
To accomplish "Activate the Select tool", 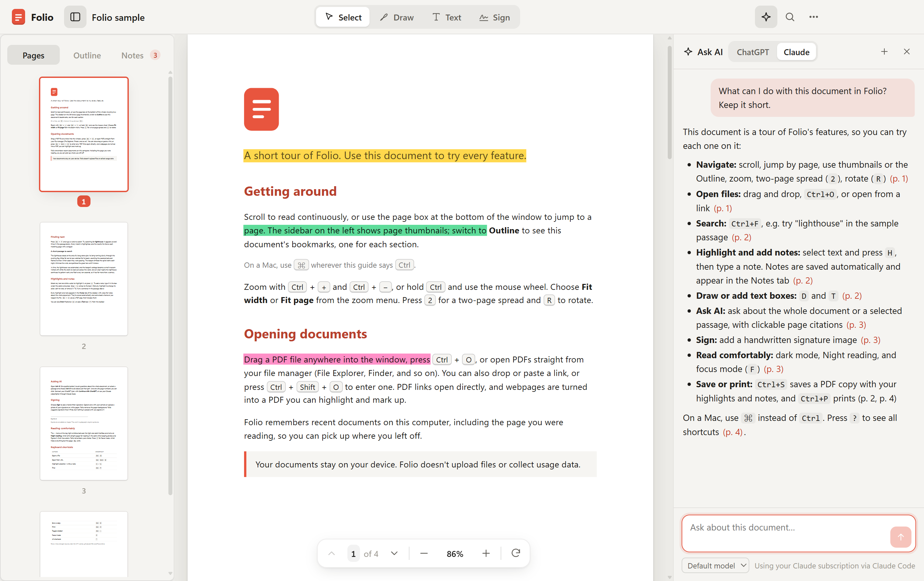I will point(343,17).
